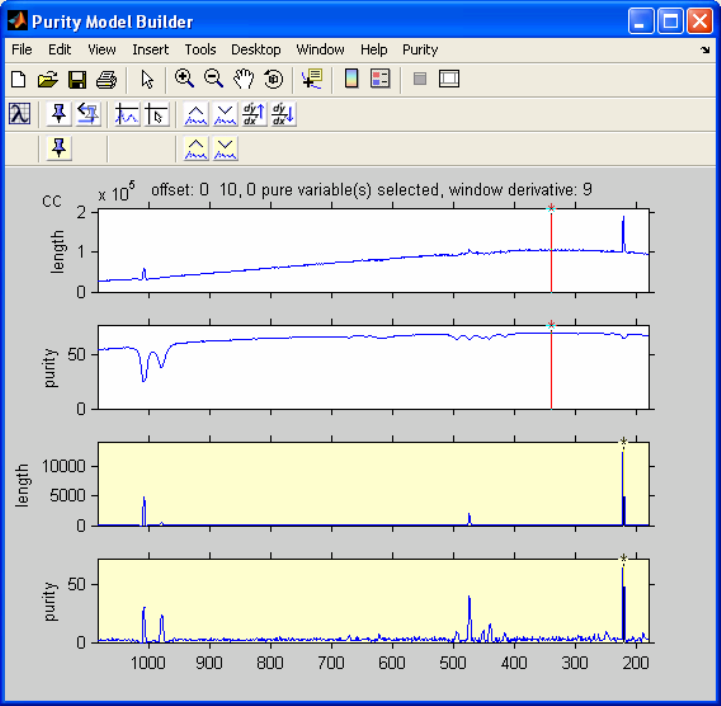Enable the Rotate 3D tool
The width and height of the screenshot is (721, 706).
click(272, 79)
